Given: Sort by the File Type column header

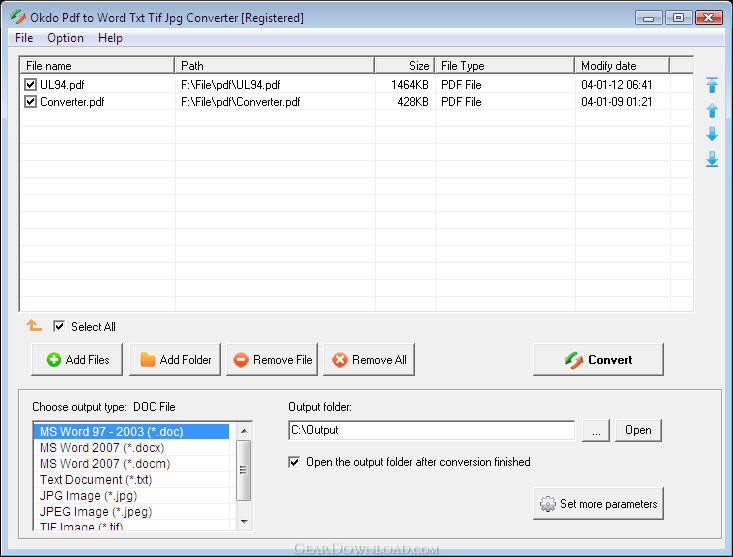Looking at the screenshot, I should click(504, 65).
